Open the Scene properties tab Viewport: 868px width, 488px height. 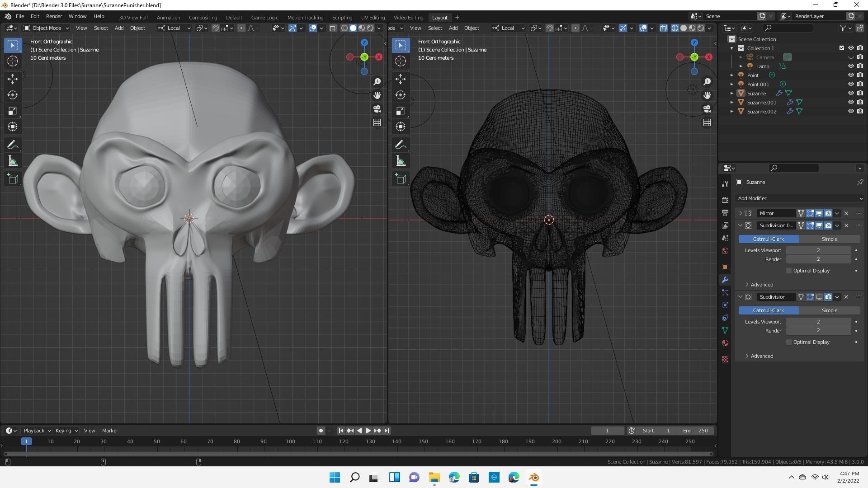(725, 238)
